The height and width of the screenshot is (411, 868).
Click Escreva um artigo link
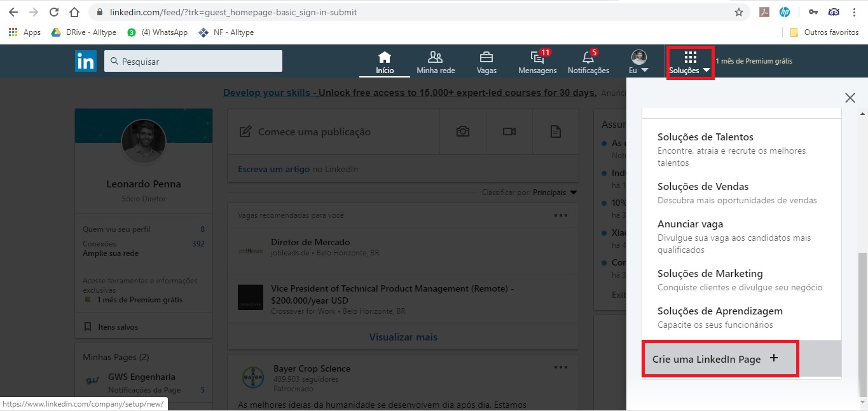click(x=273, y=169)
